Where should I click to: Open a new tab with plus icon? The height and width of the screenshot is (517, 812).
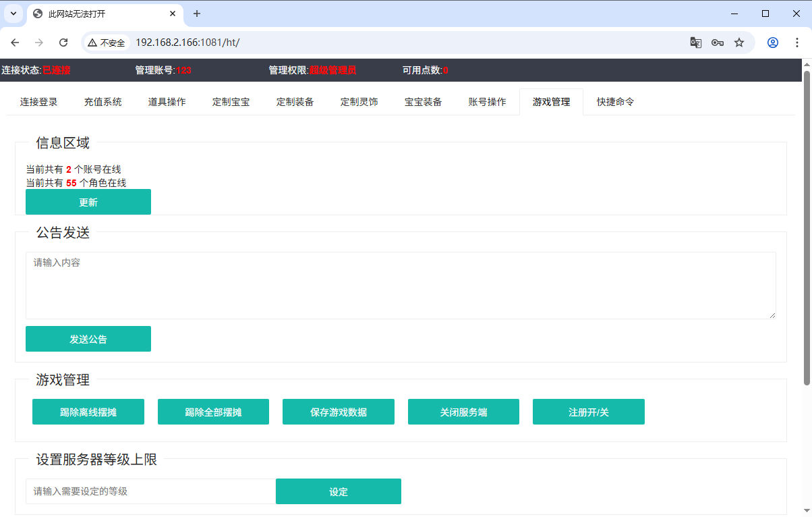[197, 13]
